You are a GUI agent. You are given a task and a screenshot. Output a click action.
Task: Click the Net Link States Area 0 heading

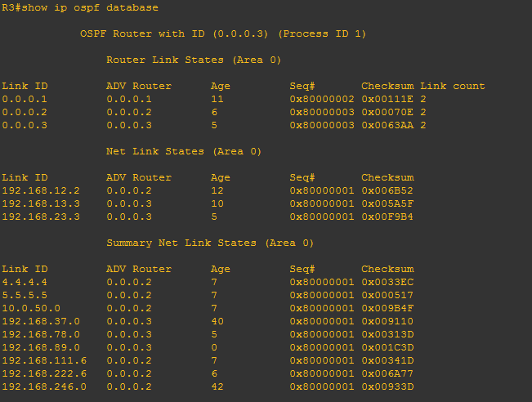184,151
